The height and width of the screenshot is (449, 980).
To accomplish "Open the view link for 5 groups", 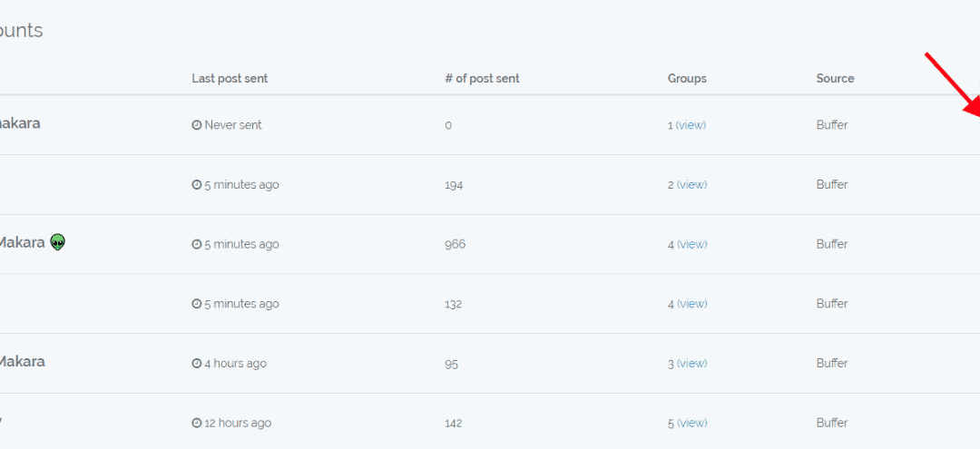I will (x=691, y=424).
